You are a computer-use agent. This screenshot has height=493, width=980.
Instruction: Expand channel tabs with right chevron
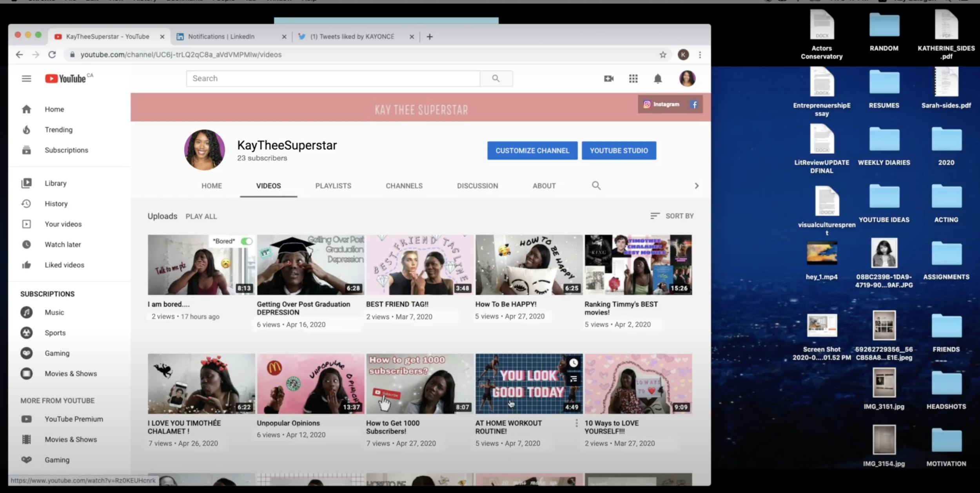pyautogui.click(x=697, y=186)
